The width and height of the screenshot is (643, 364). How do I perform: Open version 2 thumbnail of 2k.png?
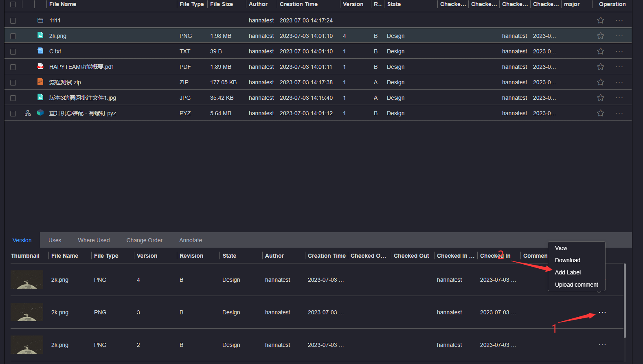point(27,345)
